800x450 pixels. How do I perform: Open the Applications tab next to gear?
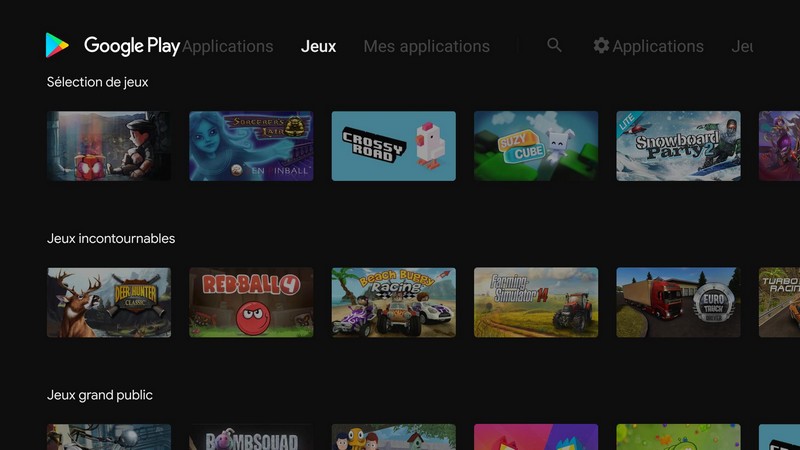pos(658,46)
